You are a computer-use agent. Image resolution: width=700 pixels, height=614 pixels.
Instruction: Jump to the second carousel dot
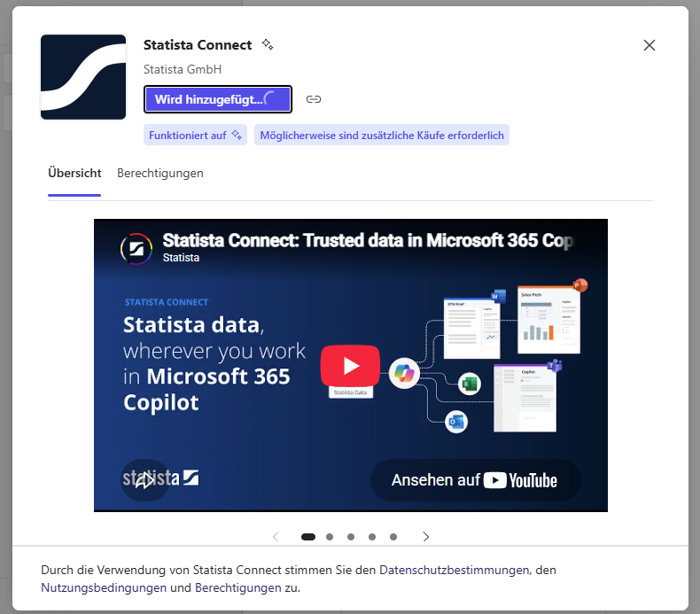pyautogui.click(x=330, y=537)
